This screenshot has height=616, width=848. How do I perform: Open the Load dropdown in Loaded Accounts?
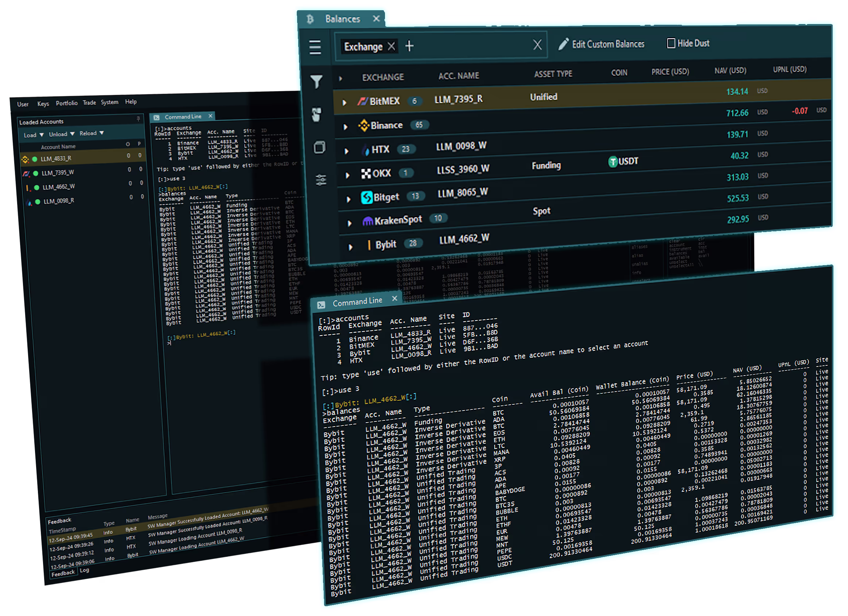pos(33,135)
